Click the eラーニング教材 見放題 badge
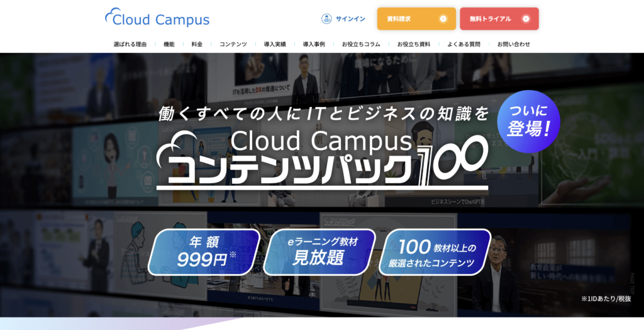Image resolution: width=644 pixels, height=330 pixels. [x=319, y=252]
